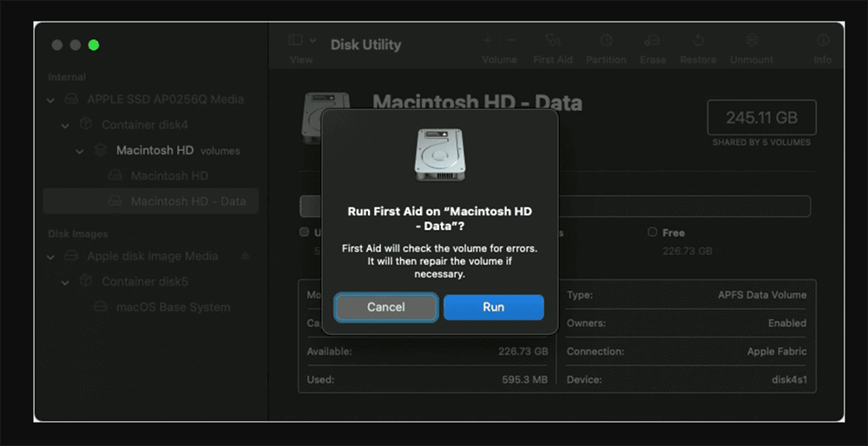
Task: Open the Restore tool
Action: (x=698, y=41)
